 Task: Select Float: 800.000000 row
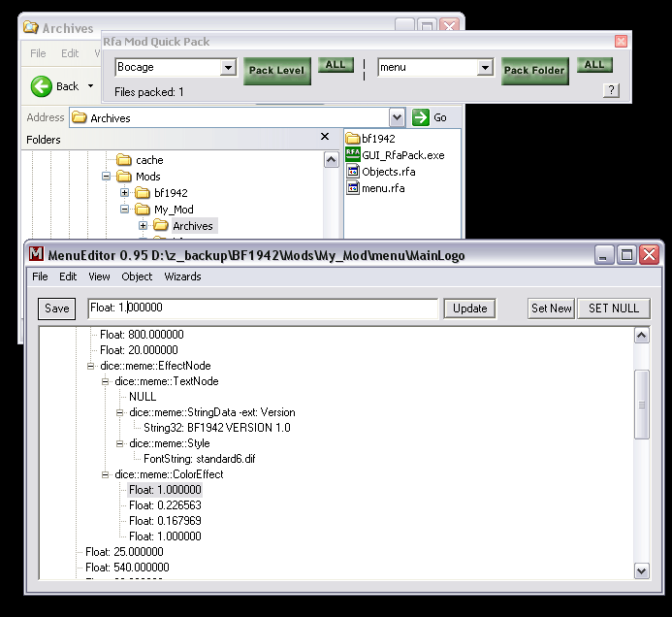142,335
